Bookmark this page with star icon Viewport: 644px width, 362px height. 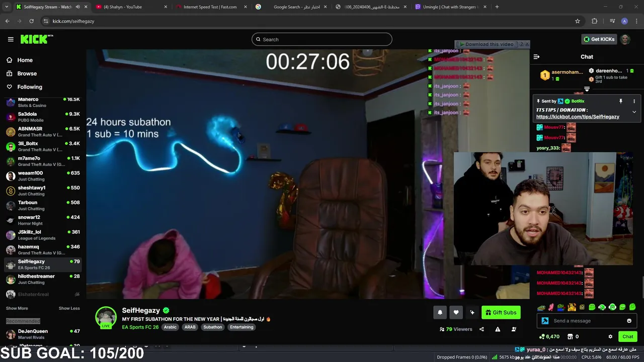(x=578, y=21)
